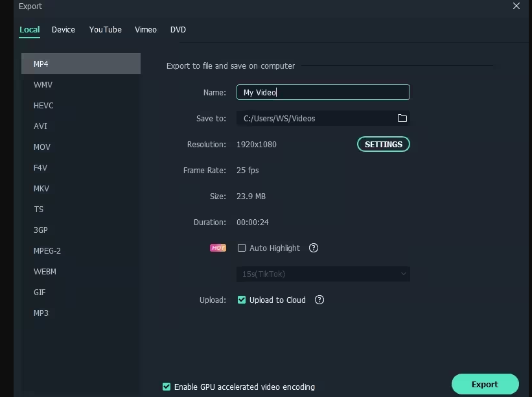The width and height of the screenshot is (532, 397).
Task: Click the 00:00:24 duration value
Action: (253, 222)
